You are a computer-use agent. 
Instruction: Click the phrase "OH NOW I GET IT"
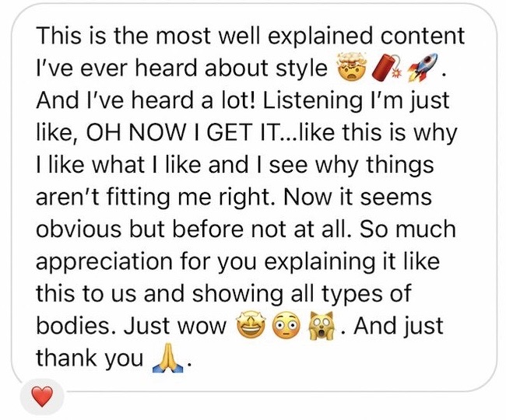183,132
